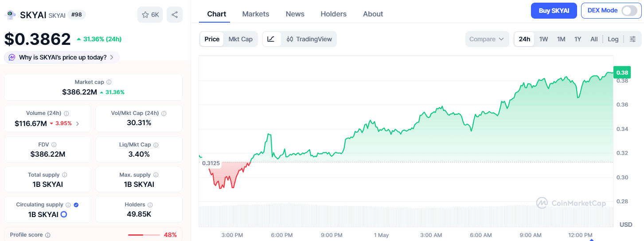Open 'Why is SKYAI's price up today?' link
Image resolution: width=644 pixels, height=241 pixels.
pos(63,57)
